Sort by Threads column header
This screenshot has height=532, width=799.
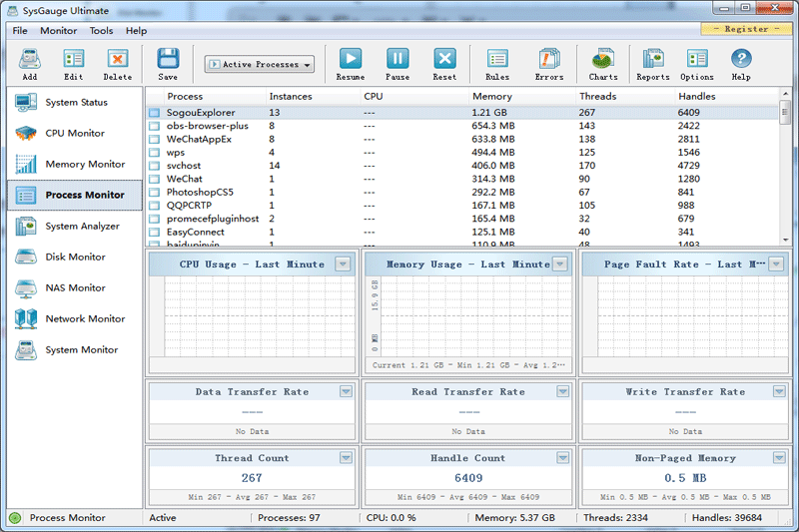coord(625,96)
